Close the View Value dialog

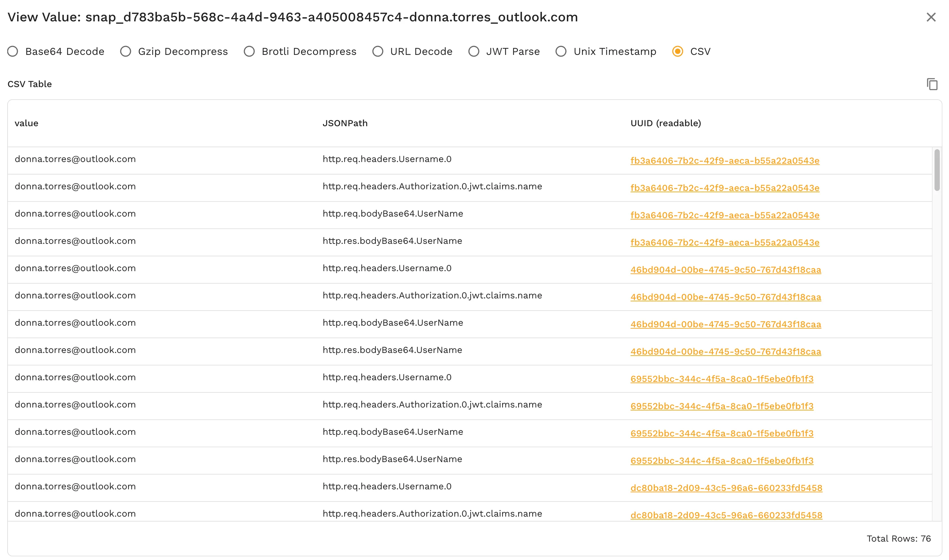[931, 17]
